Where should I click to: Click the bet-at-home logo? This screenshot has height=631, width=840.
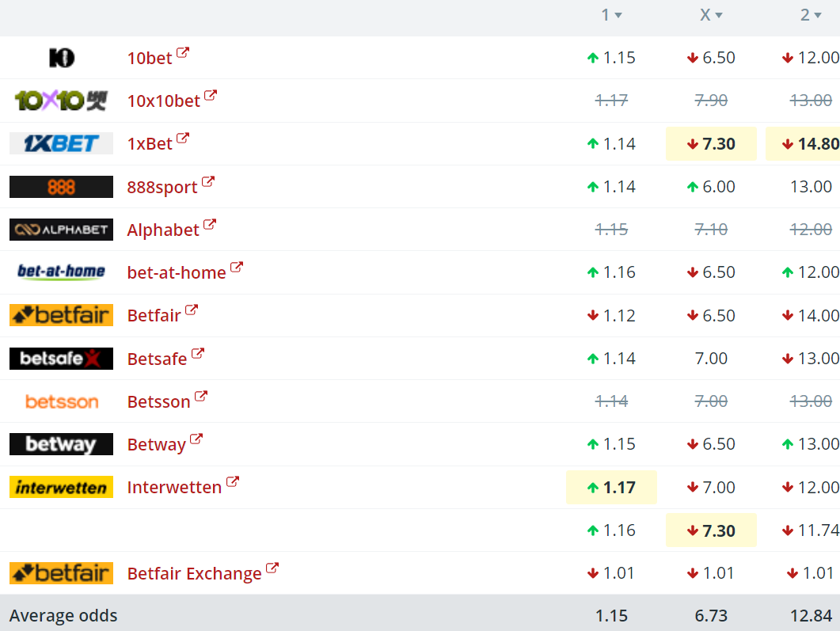click(x=61, y=272)
